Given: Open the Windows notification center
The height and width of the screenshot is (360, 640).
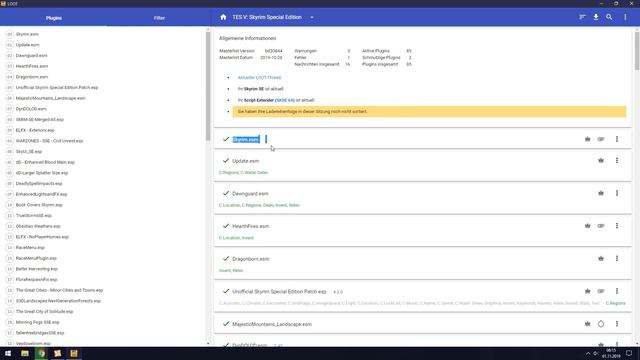Looking at the screenshot, I should (629, 353).
